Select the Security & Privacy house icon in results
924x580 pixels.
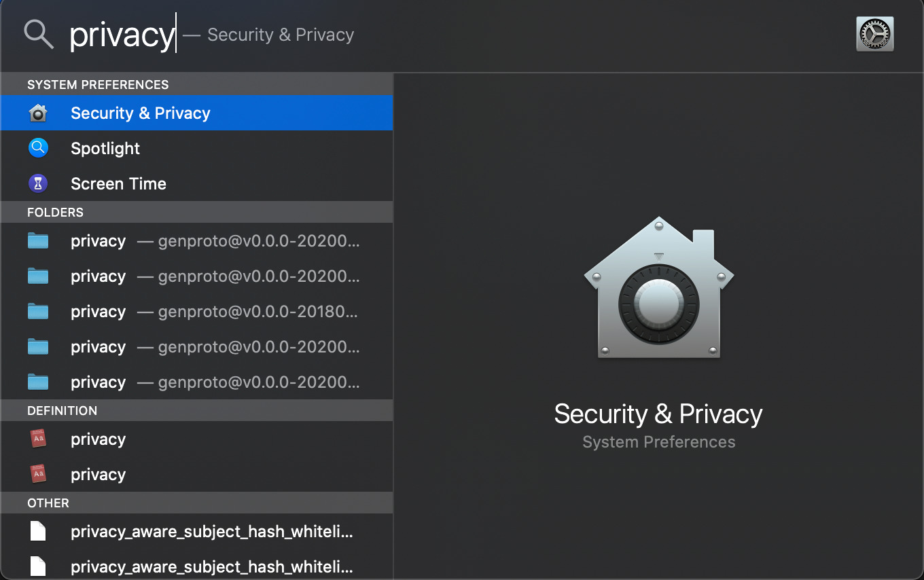tap(38, 113)
